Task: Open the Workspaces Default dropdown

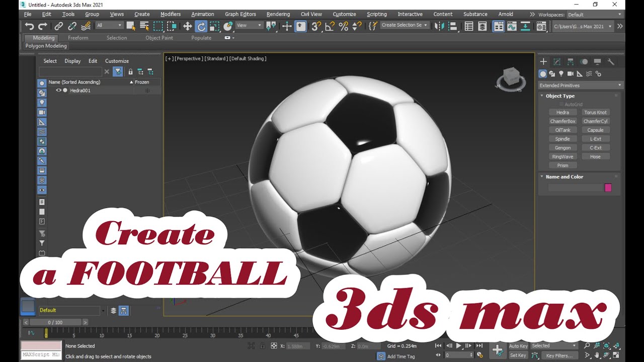Action: [595, 15]
